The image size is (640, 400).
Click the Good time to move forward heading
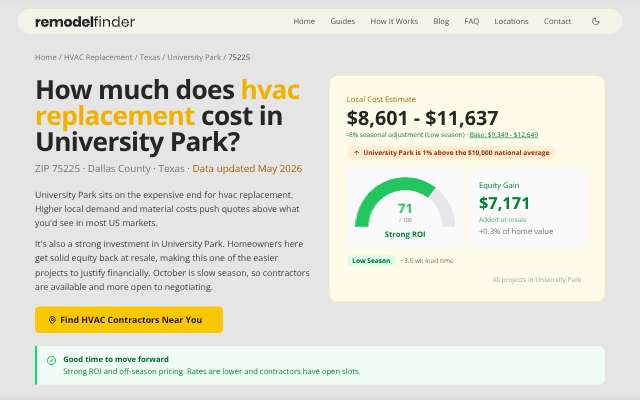(x=116, y=359)
